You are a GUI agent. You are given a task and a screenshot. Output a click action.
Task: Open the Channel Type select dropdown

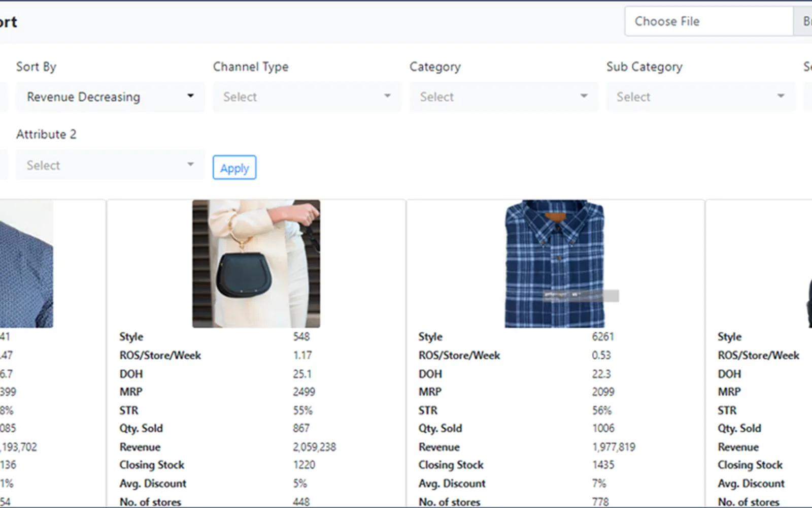point(307,97)
